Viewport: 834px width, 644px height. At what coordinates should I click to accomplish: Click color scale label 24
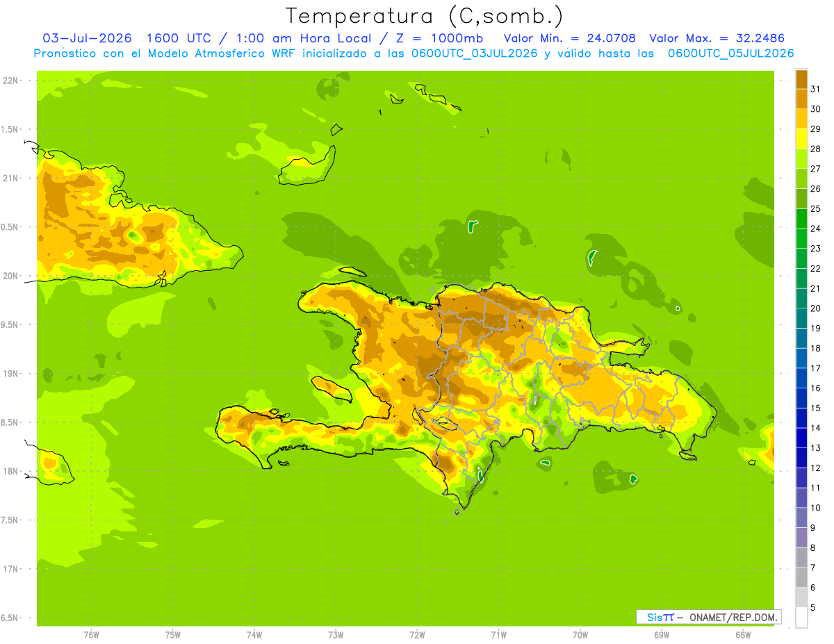coord(816,229)
